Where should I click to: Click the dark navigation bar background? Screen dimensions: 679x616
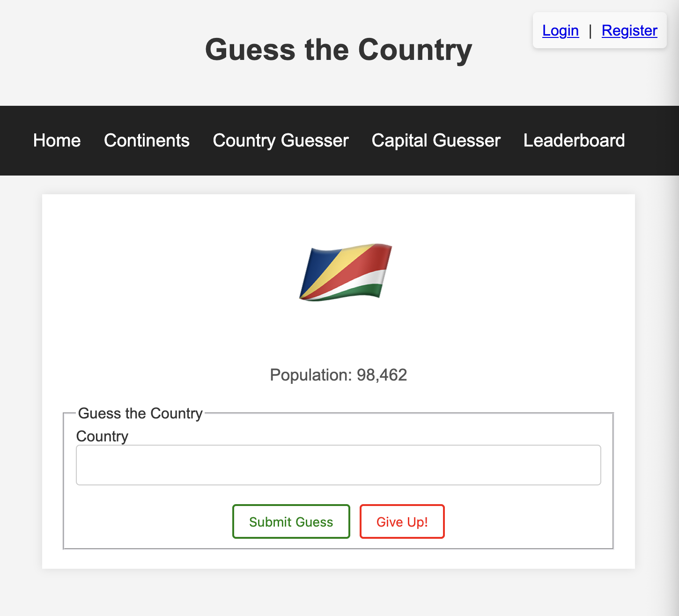tap(656, 140)
